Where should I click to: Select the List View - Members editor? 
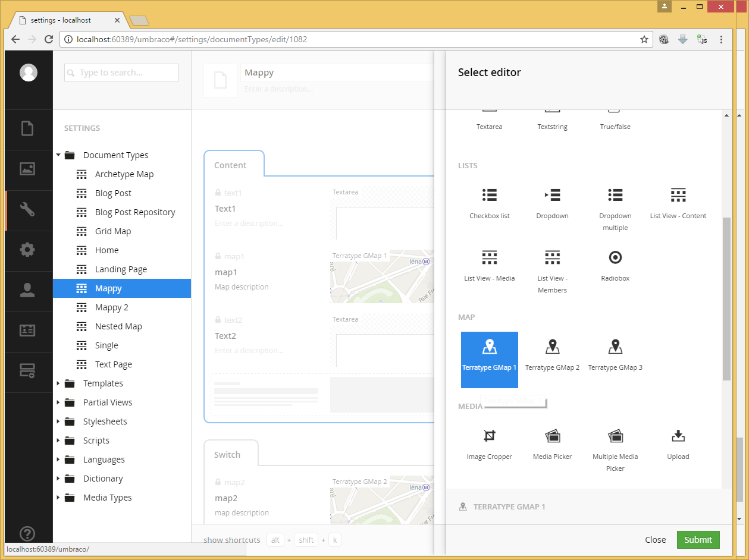coord(553,272)
